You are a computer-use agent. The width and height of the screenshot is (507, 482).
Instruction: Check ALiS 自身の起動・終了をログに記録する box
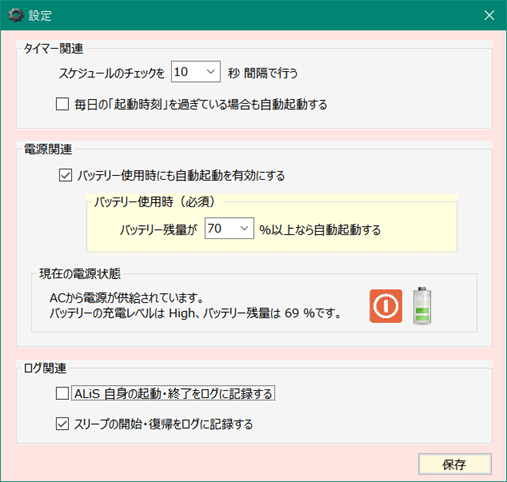point(62,393)
